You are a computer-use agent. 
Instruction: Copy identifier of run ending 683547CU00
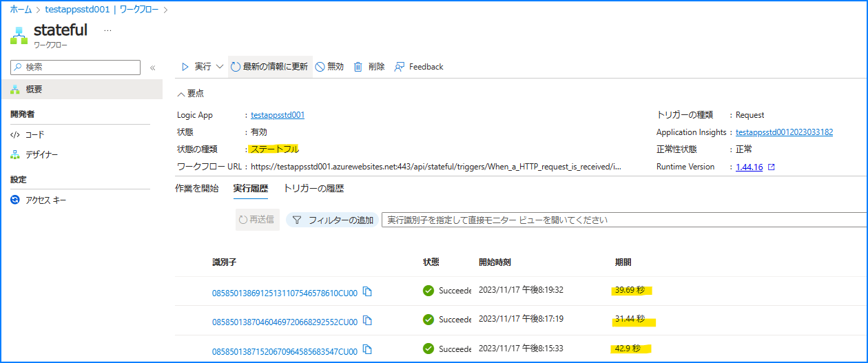click(x=367, y=351)
